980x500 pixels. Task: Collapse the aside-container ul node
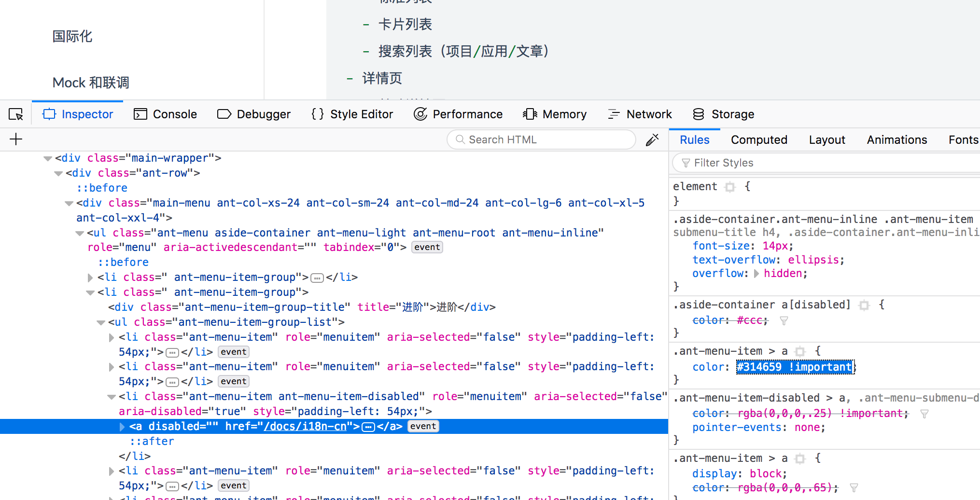[80, 233]
